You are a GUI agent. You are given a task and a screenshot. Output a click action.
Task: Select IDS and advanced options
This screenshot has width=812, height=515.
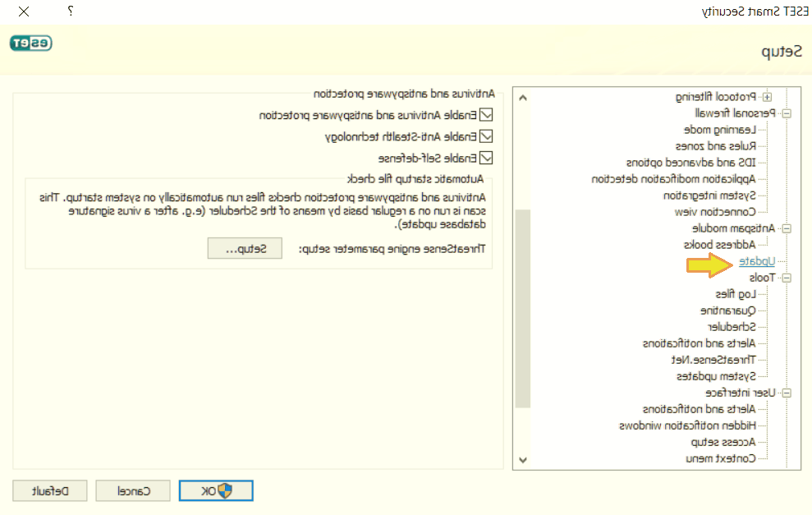[x=690, y=163]
